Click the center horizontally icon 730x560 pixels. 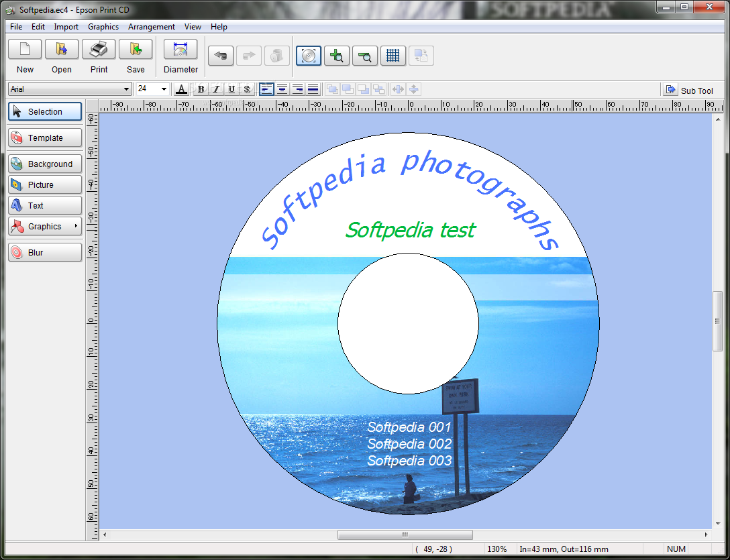[x=398, y=89]
